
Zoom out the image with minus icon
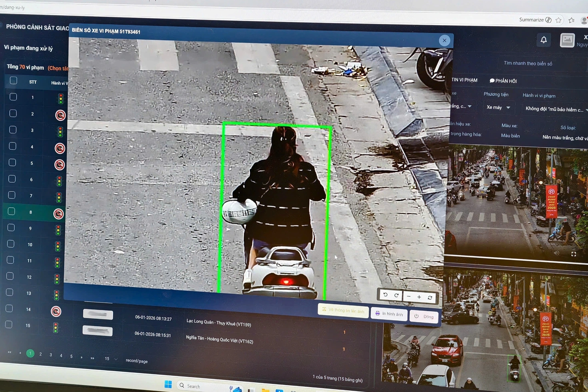point(408,296)
